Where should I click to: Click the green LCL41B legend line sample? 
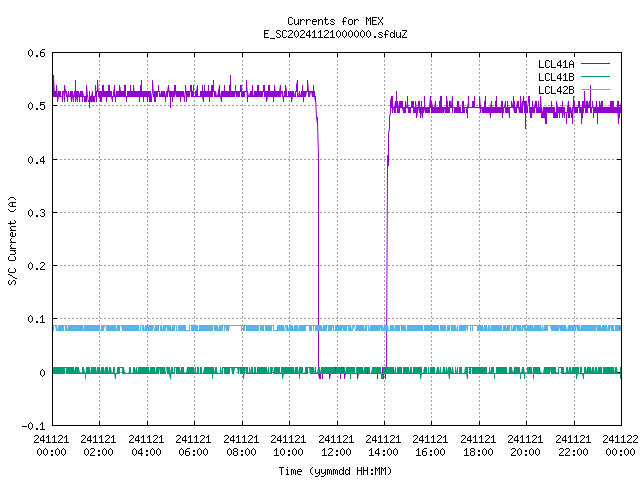595,77
